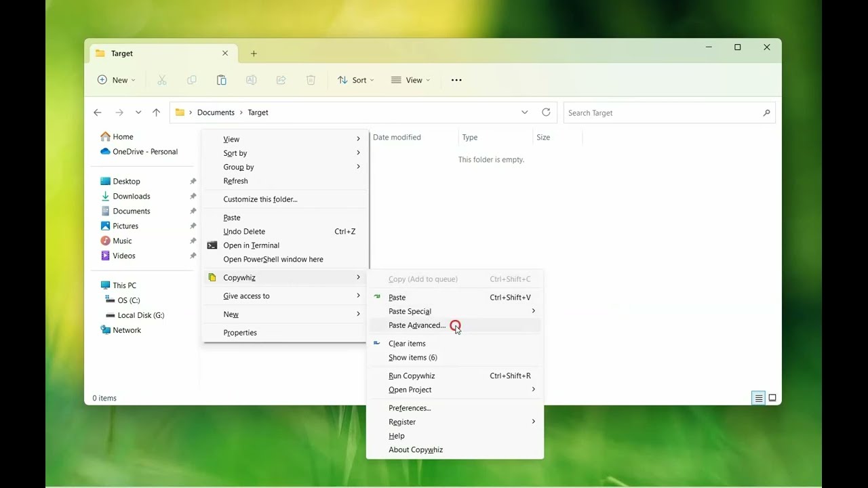Click the Delete trash icon in toolbar
868x488 pixels.
(x=311, y=80)
